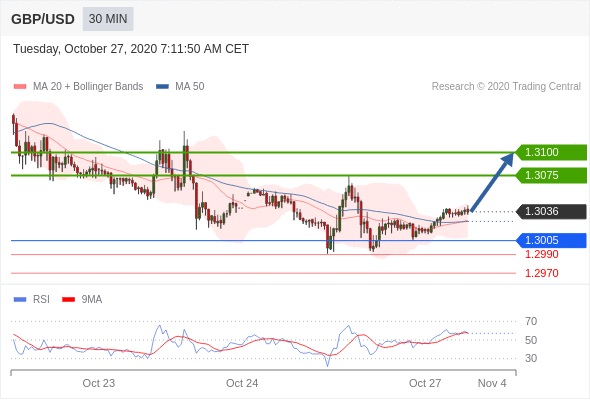Toggle the MA 50 legend label
This screenshot has height=400, width=590.
point(190,87)
